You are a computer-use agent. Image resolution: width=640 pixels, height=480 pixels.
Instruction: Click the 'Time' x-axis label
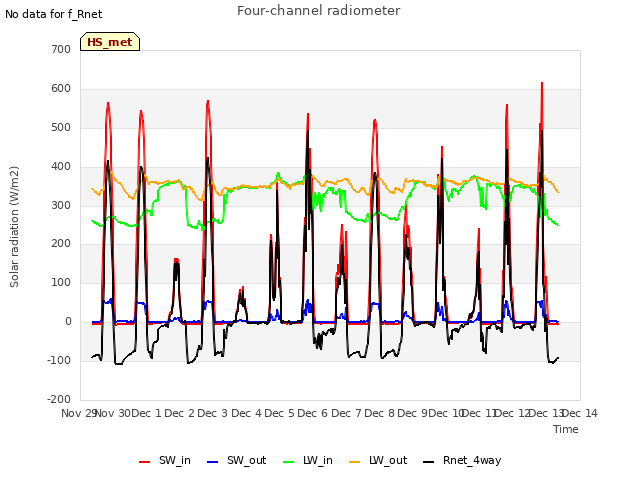pos(566,429)
